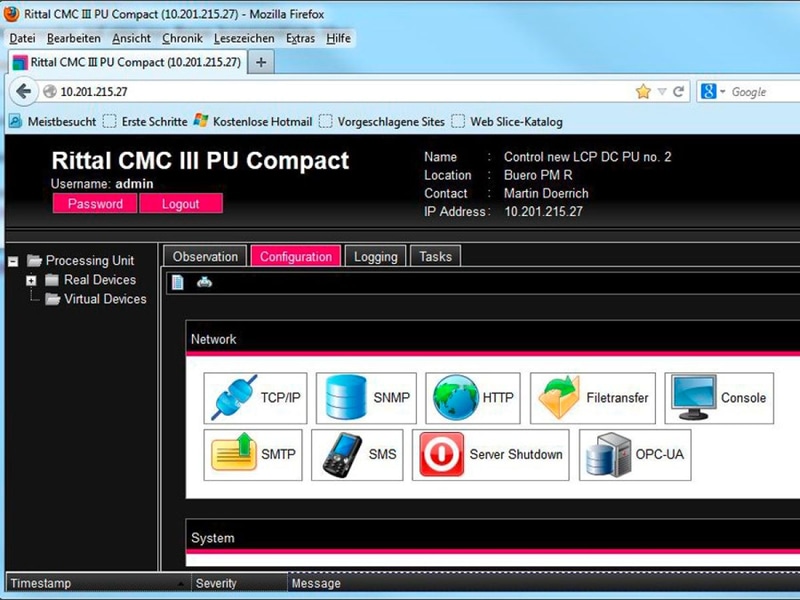Click the print icon in toolbar

coord(205,282)
